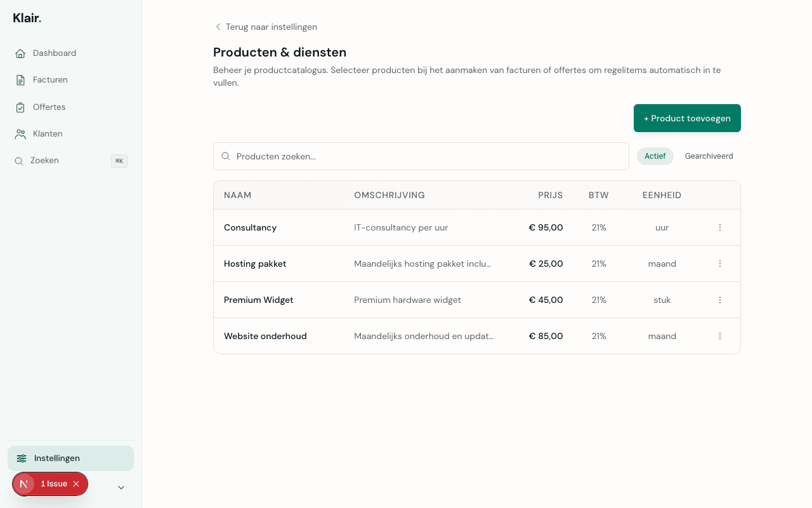Click the Instellingen sliders icon

[21, 458]
